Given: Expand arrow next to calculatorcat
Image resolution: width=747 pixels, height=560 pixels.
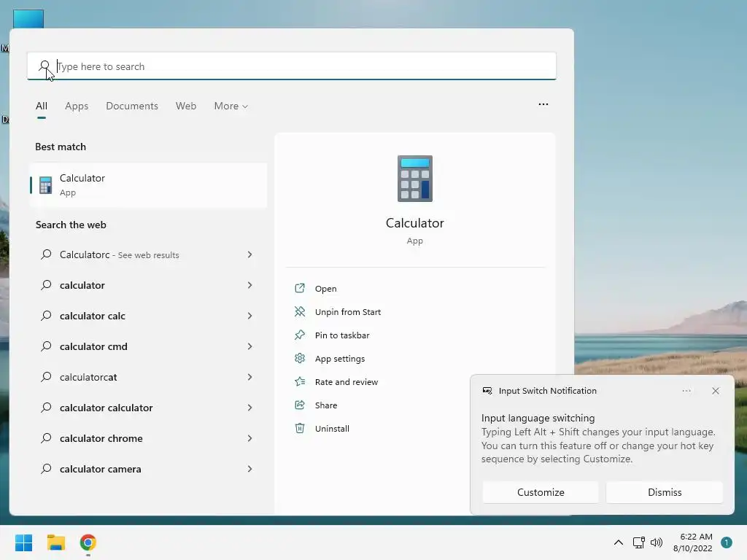Looking at the screenshot, I should [249, 377].
